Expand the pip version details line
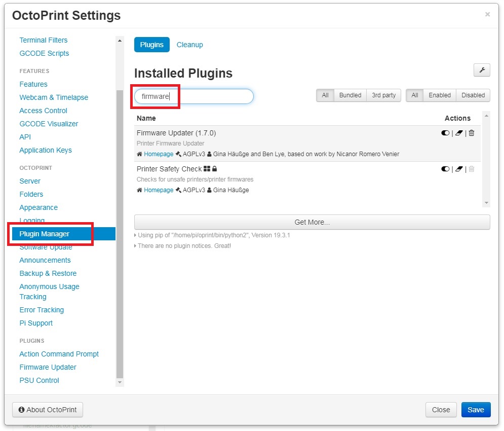Image resolution: width=504 pixels, height=431 pixels. [212, 235]
